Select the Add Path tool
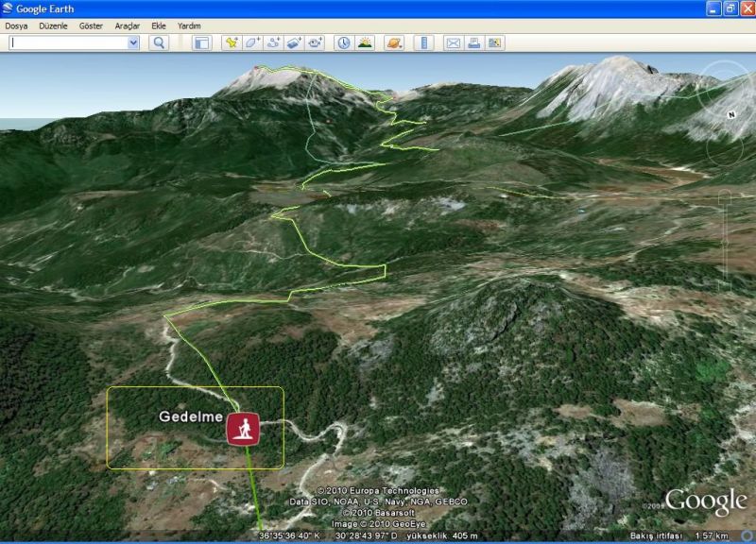Screen dimensions: 756x544 273,42
